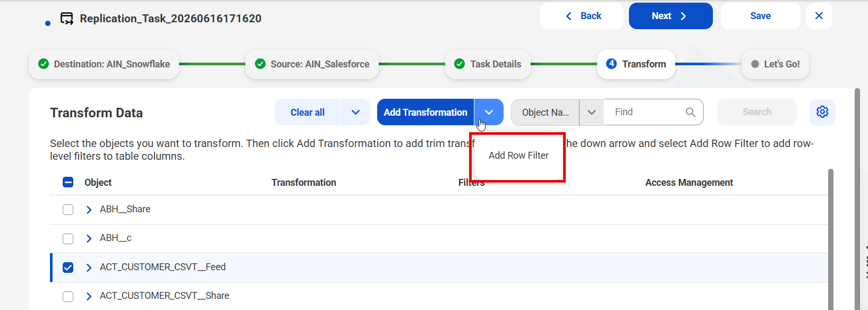Click the step 4 number badge on Transform
This screenshot has height=310, width=868.
pos(611,64)
